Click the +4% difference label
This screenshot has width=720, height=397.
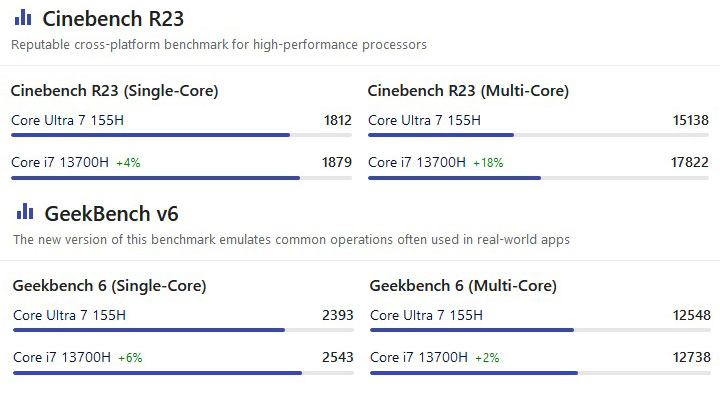click(x=128, y=162)
